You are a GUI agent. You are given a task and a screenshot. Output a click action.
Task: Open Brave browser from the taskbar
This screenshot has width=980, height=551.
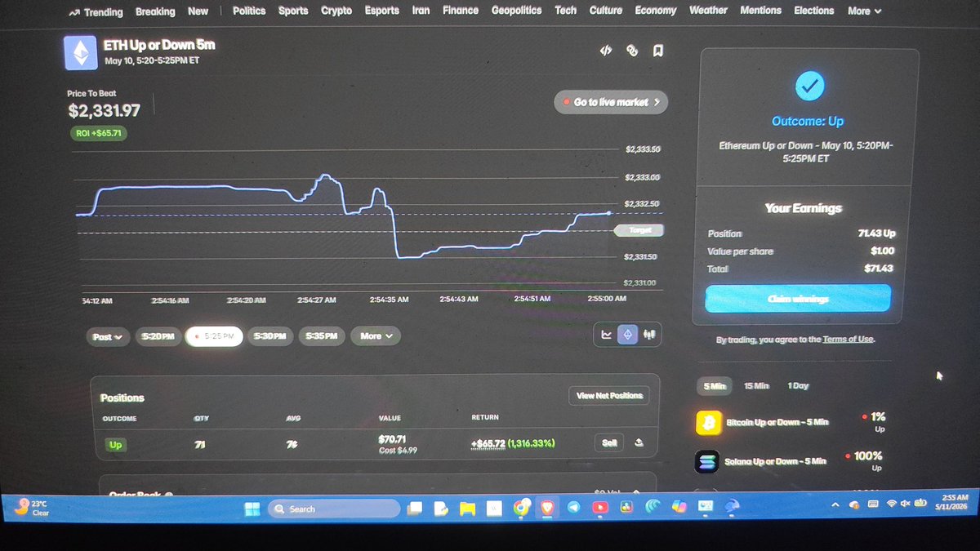click(x=546, y=509)
